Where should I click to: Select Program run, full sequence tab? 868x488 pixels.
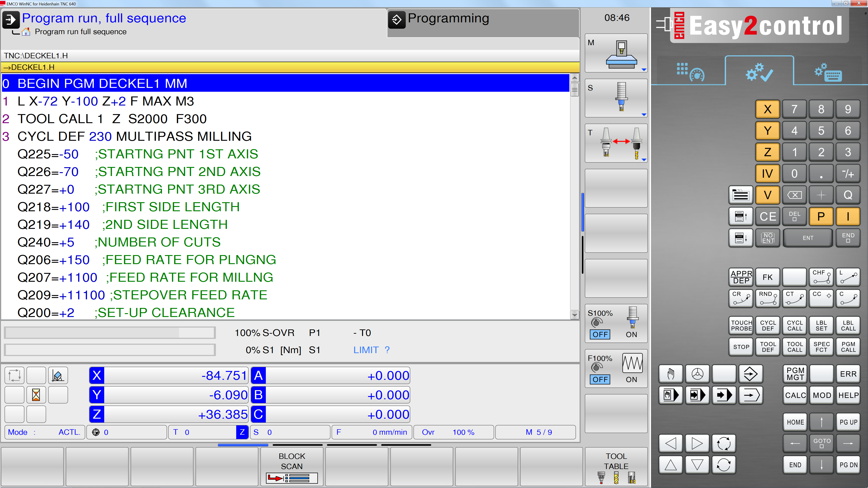[194, 23]
